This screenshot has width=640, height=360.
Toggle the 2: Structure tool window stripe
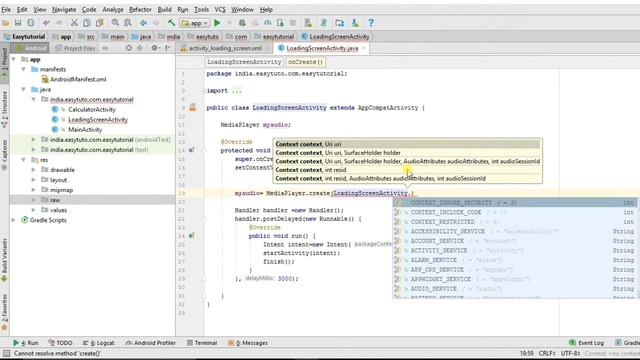point(4,109)
